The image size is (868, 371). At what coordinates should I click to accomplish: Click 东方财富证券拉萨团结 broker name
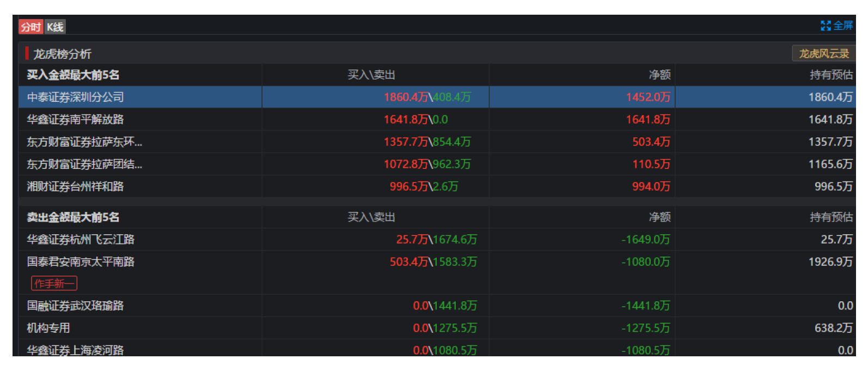pos(84,164)
